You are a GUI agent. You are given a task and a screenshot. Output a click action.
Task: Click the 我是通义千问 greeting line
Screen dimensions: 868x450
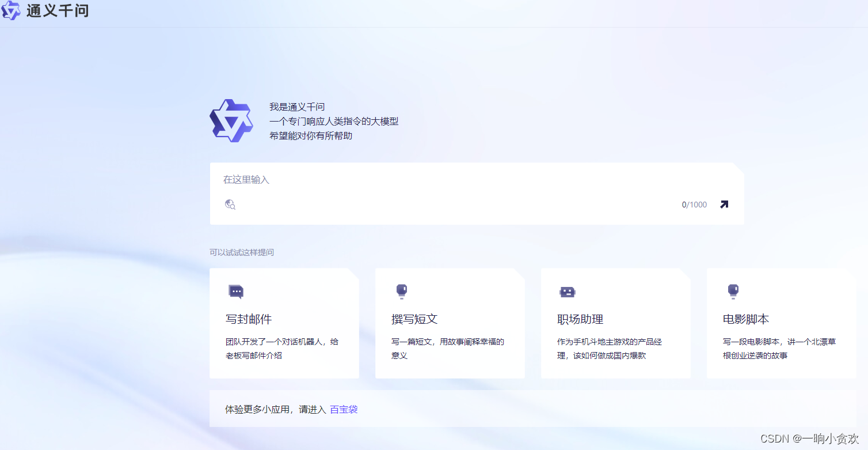(x=297, y=107)
